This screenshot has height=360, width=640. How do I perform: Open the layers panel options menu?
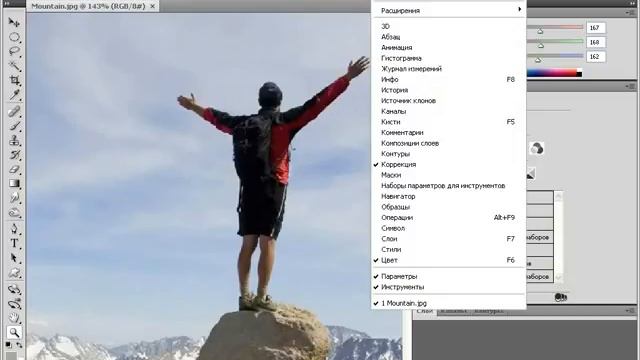630,311
